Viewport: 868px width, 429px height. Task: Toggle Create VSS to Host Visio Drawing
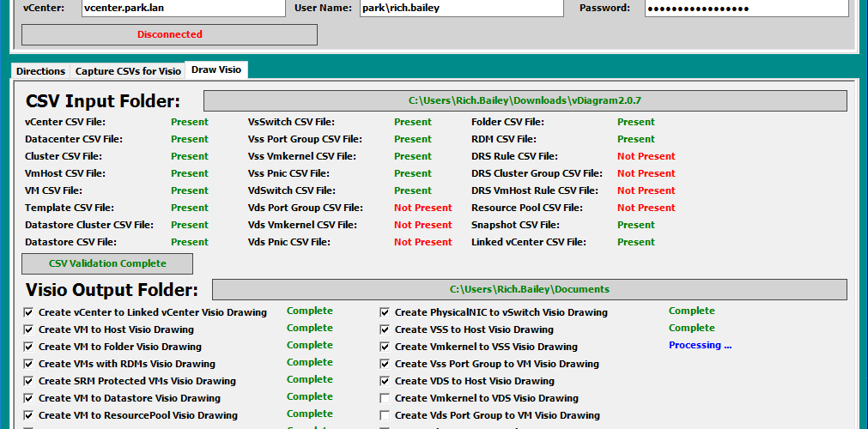[385, 329]
